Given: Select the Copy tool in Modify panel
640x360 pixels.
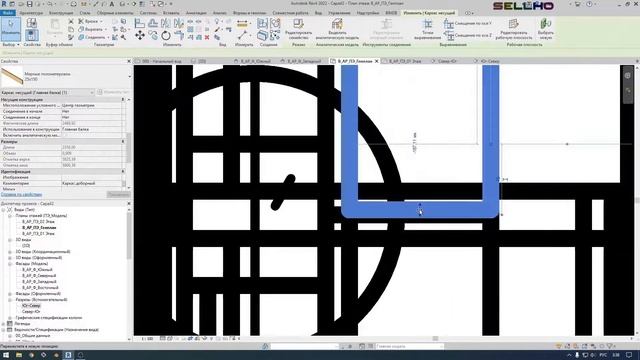Looking at the screenshot, I should click(x=153, y=36).
